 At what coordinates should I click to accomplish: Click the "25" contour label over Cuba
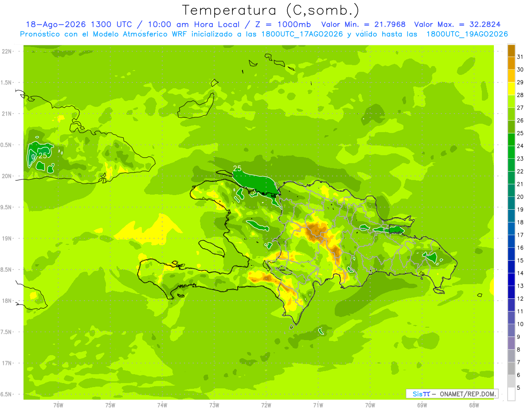(43, 156)
